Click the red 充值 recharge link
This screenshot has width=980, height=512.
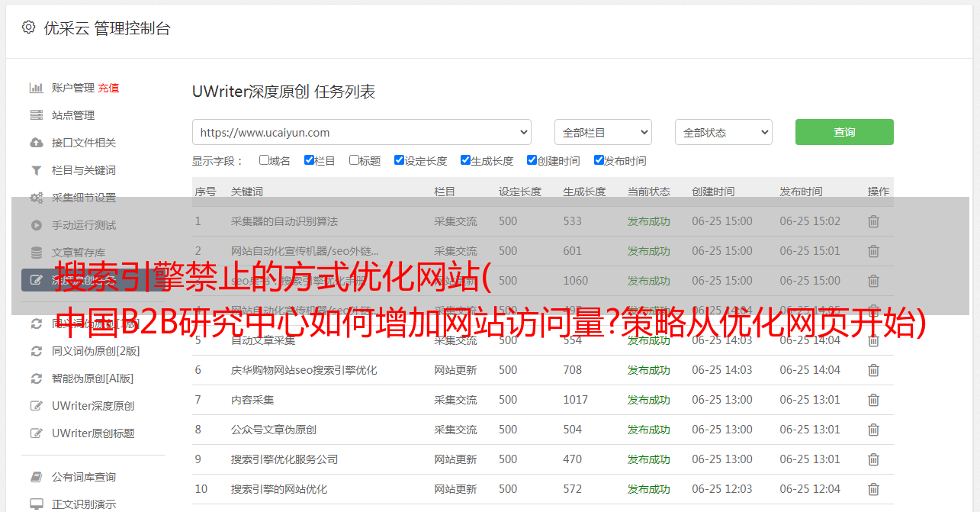coord(108,88)
